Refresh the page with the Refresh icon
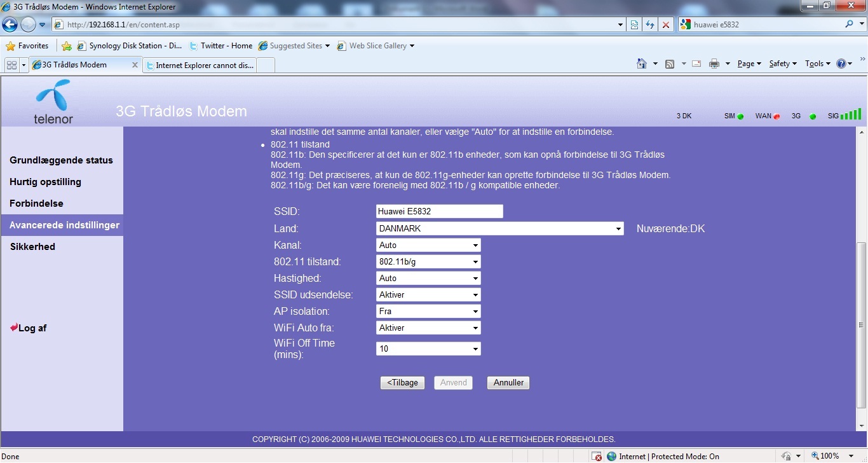Image resolution: width=868 pixels, height=463 pixels. pos(650,25)
